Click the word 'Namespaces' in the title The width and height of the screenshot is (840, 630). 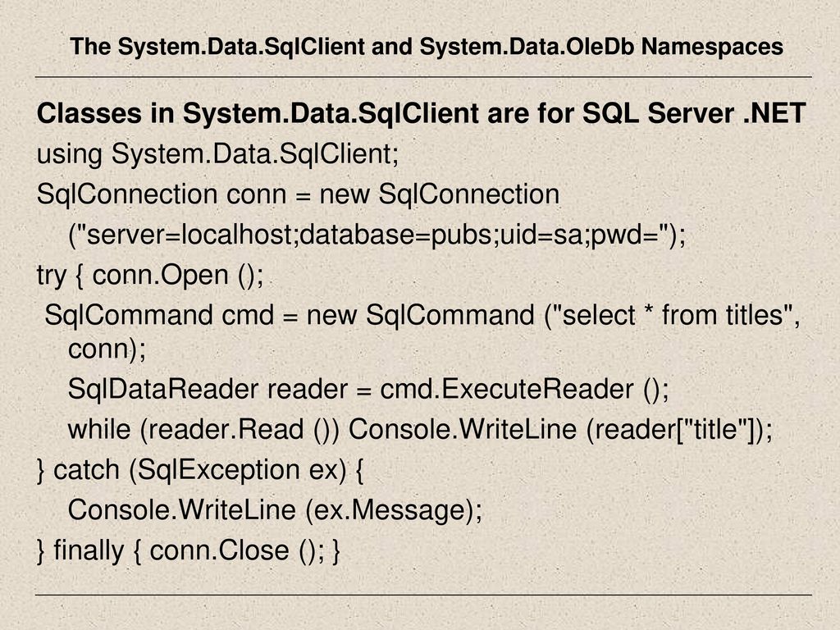click(x=713, y=47)
